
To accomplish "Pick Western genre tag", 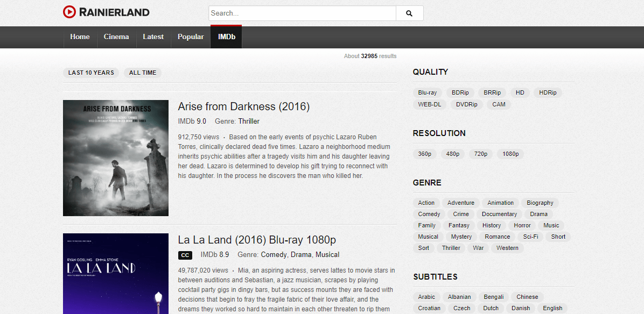I will 507,248.
